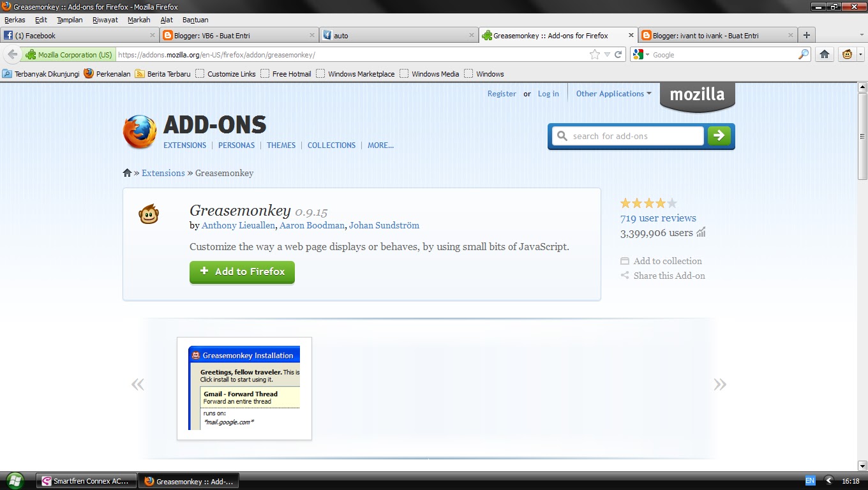View statistics chart icon next to users count
The image size is (868, 490).
[x=701, y=232]
